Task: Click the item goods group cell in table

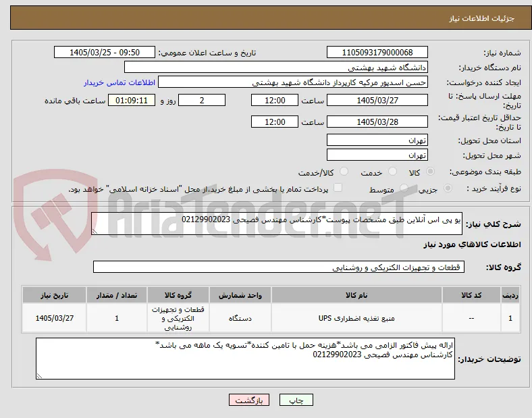Action: 178,318
